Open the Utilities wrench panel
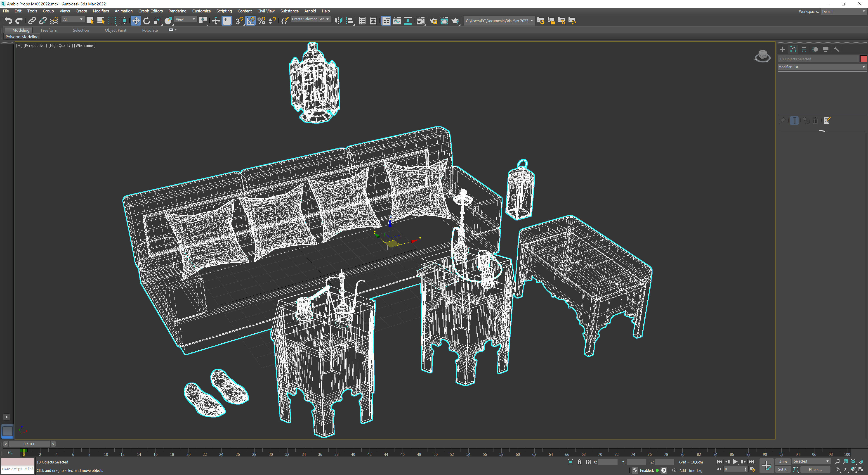The image size is (868, 475). tap(837, 49)
